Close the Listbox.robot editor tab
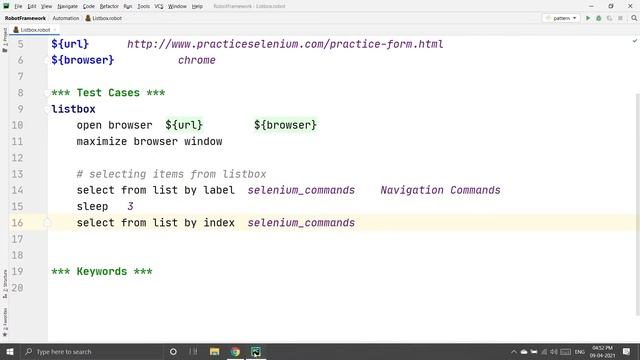 pyautogui.click(x=55, y=30)
